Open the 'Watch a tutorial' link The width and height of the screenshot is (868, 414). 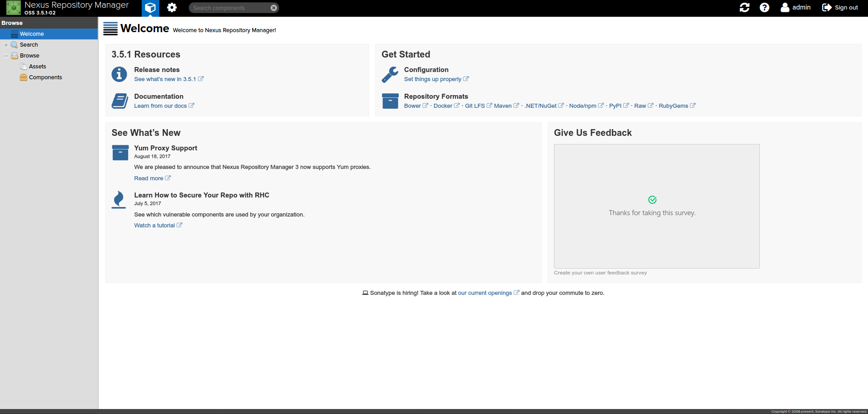(x=158, y=226)
